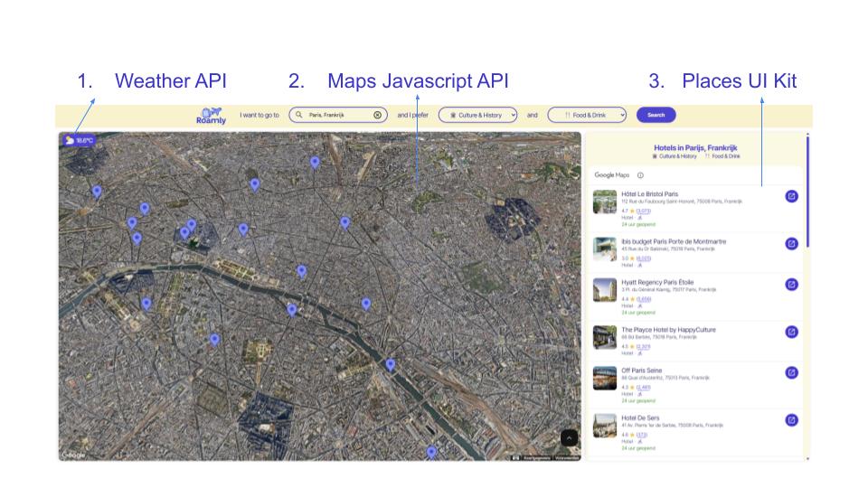The image size is (868, 488).
Task: Click the Hotels in Parijs, Frankrijk heading
Action: coord(695,147)
